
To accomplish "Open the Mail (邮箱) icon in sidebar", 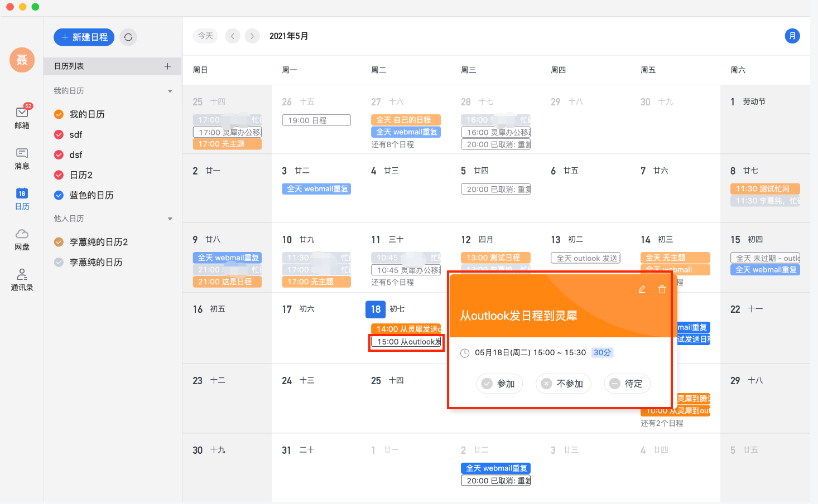I will [x=22, y=117].
